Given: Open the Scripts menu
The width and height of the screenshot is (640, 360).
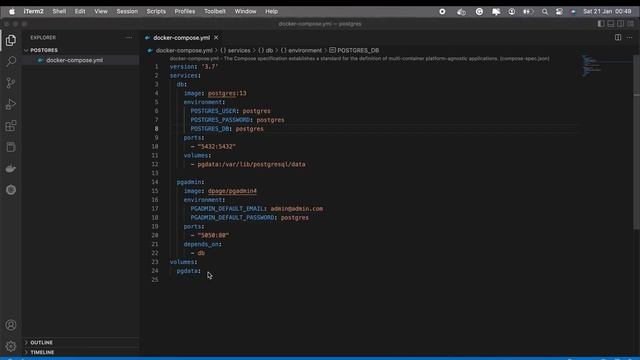Looking at the screenshot, I should pos(156,11).
